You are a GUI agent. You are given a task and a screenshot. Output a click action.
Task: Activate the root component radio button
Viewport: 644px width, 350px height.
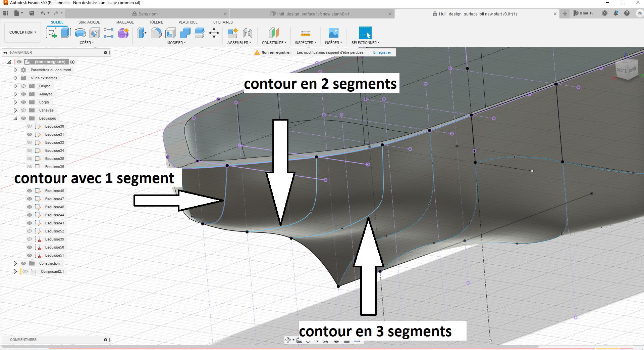point(72,62)
